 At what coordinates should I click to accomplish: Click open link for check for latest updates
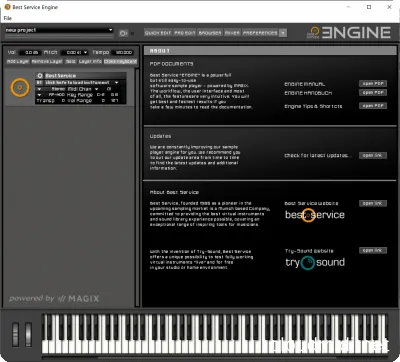(x=373, y=155)
